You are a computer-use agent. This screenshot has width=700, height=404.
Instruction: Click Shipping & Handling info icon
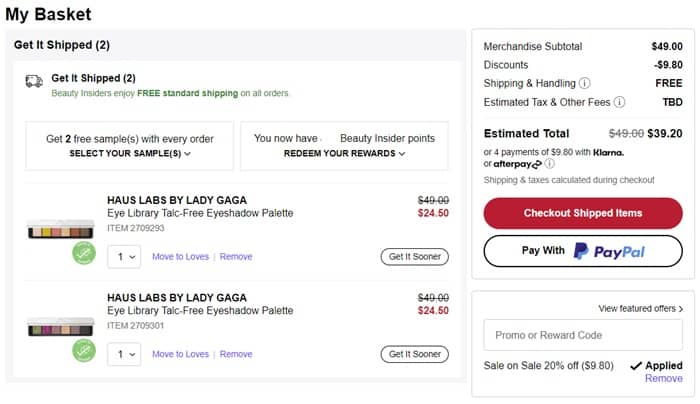[585, 84]
